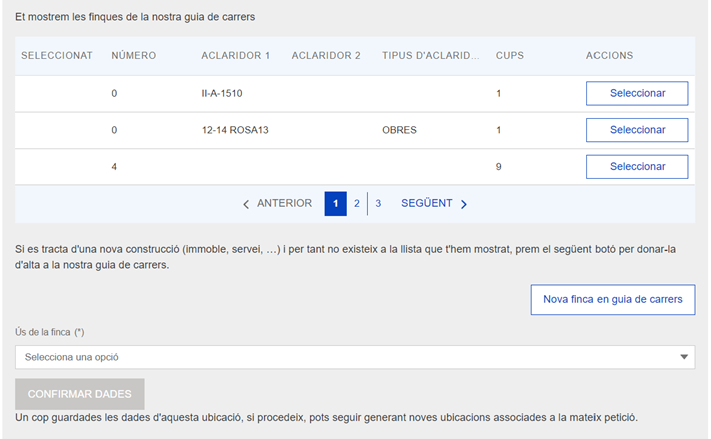Click the CUPS column header
Viewport: 711px width, 439px height.
510,56
